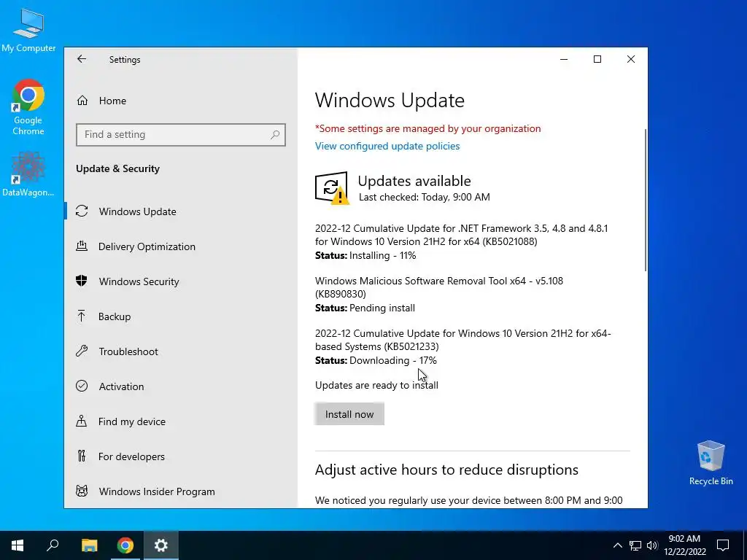Image resolution: width=747 pixels, height=560 pixels.
Task: Go back using the Settings back arrow
Action: (x=82, y=59)
